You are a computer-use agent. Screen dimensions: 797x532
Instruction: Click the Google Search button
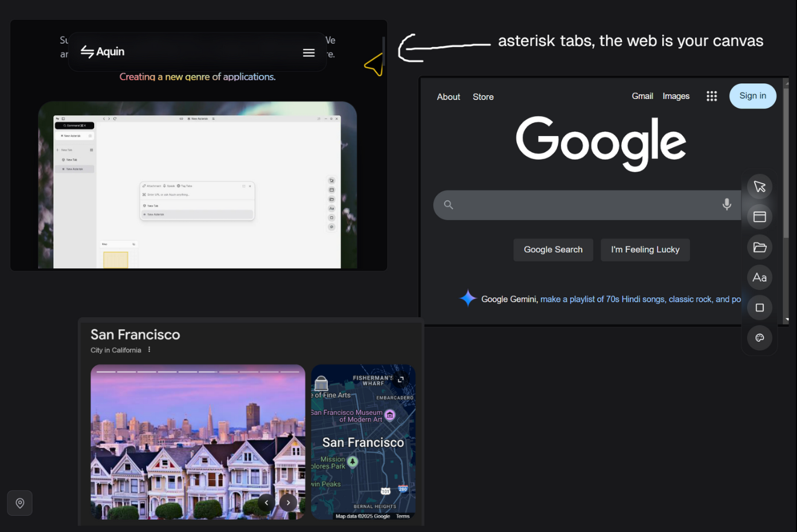(553, 249)
